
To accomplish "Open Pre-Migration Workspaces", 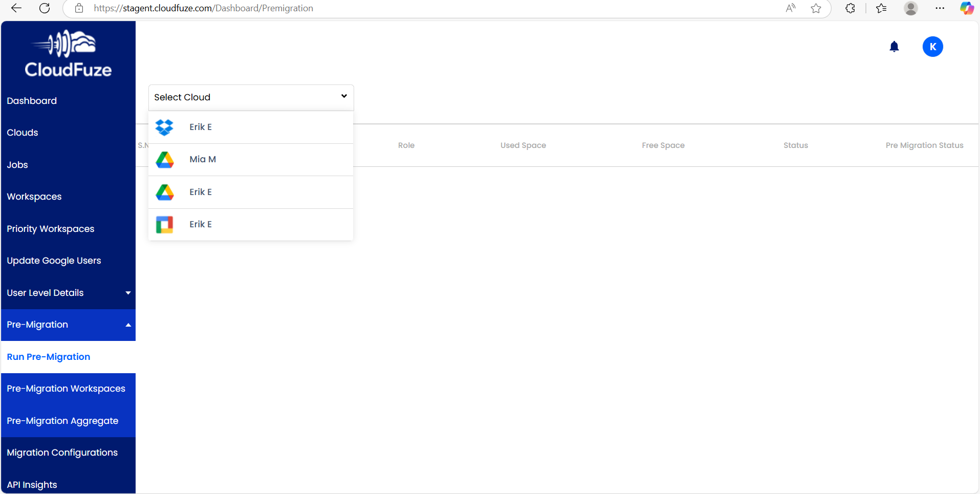I will (x=66, y=389).
